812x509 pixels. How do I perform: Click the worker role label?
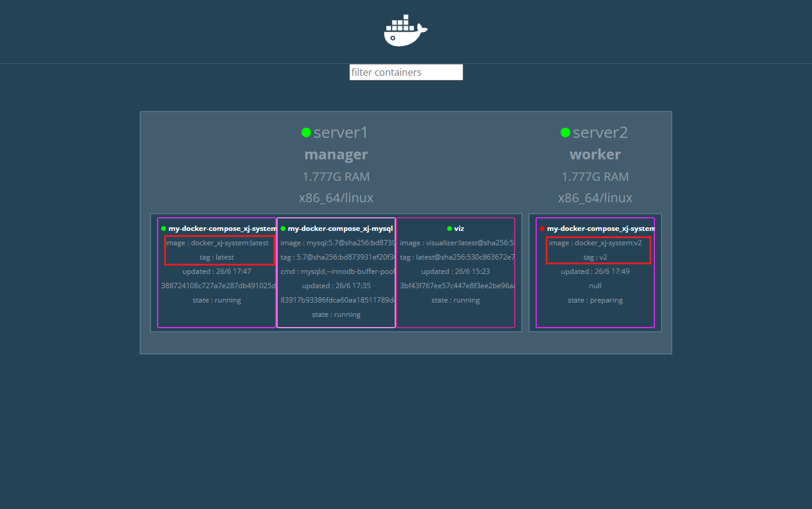(595, 155)
